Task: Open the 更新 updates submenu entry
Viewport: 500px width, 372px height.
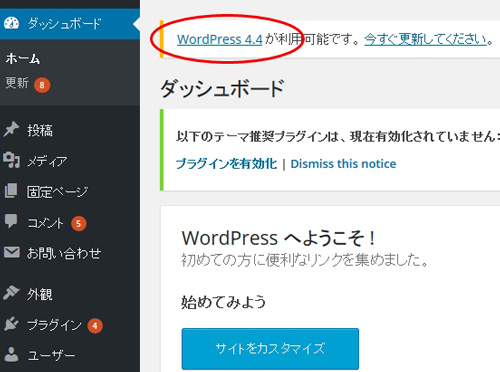Action: point(17,83)
